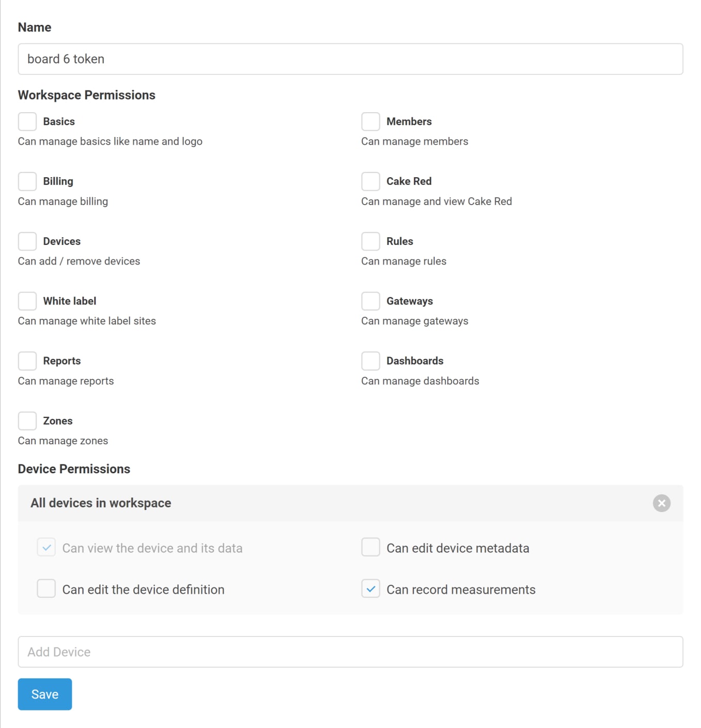Viewport: 701px width, 728px height.
Task: Enable the Basics workspace permission
Action: (x=27, y=121)
